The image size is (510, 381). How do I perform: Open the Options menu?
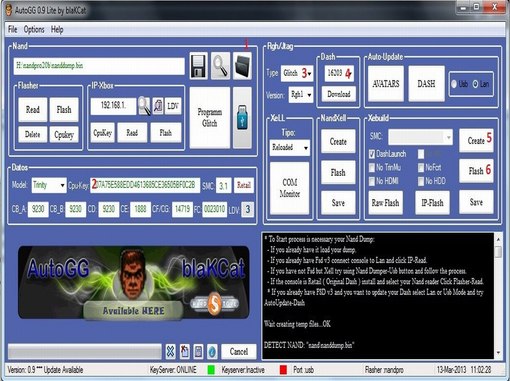(34, 29)
